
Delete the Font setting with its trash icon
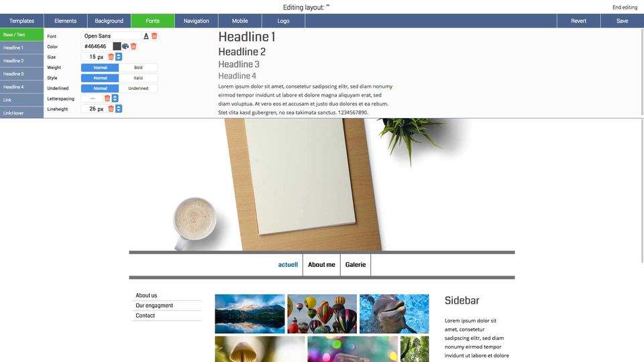pyautogui.click(x=154, y=36)
